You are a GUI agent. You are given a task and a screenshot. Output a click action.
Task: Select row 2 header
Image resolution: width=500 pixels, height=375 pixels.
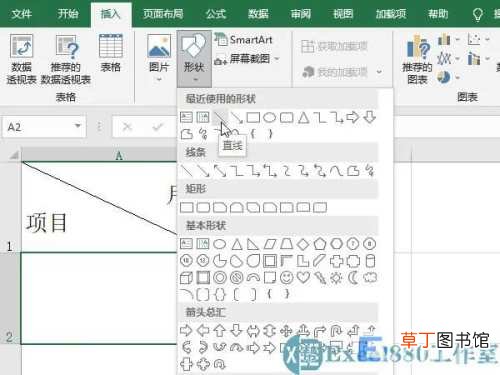(10, 298)
